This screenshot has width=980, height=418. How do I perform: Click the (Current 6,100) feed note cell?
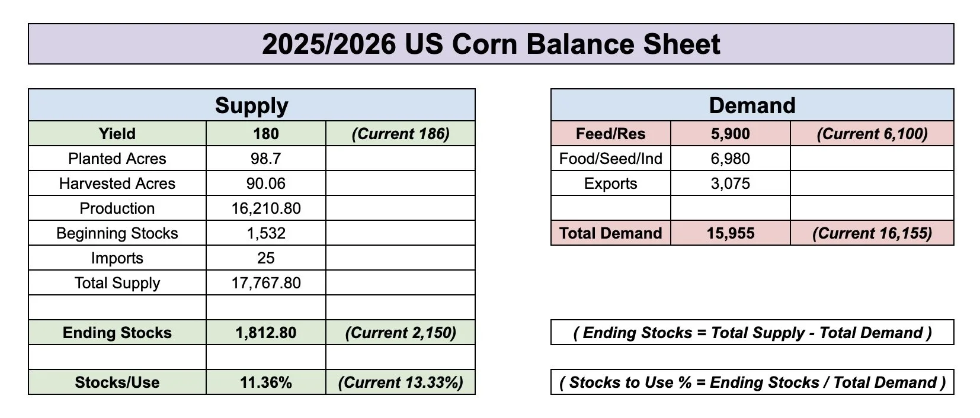tap(872, 134)
